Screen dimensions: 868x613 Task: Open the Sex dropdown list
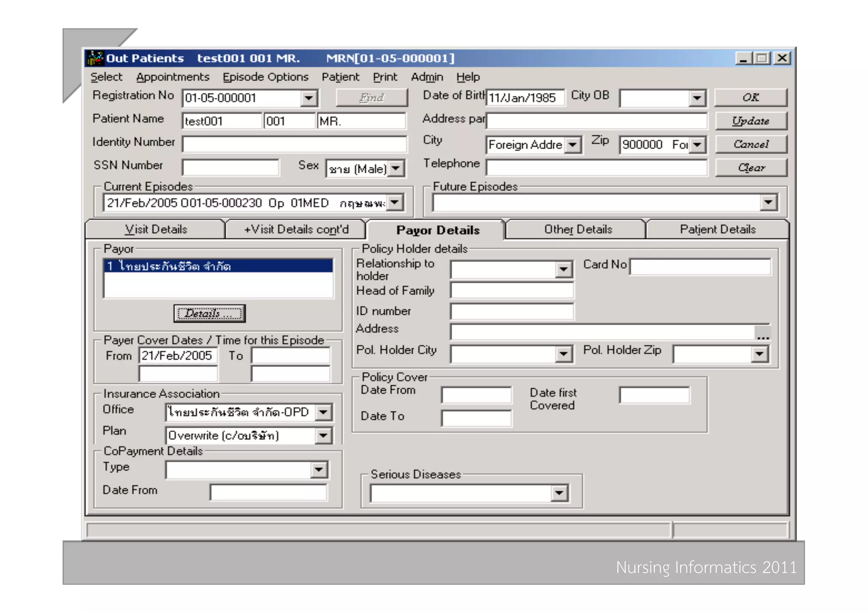click(x=396, y=169)
